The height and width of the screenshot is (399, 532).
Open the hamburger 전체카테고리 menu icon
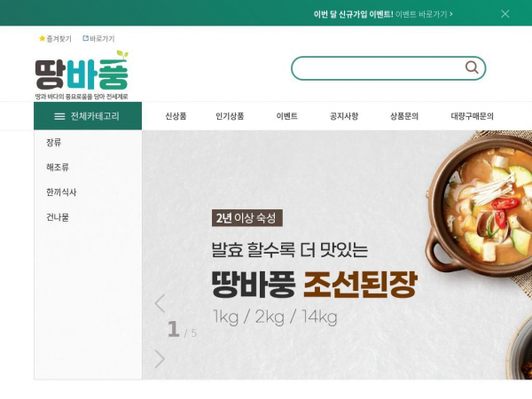point(59,116)
